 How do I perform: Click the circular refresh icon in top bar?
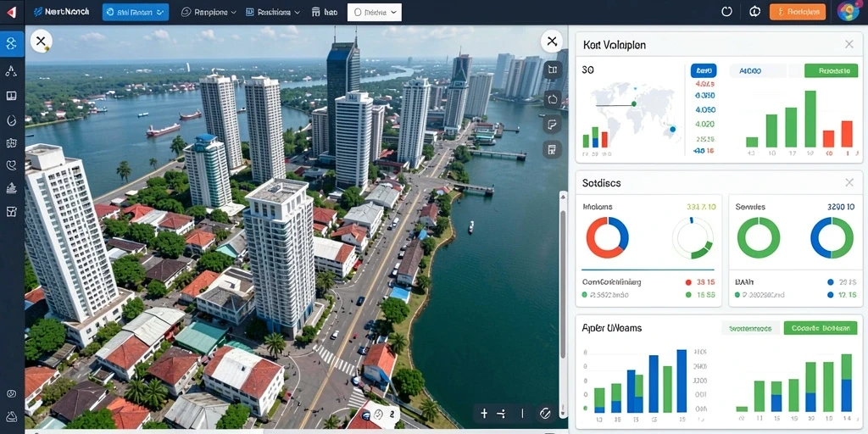tap(726, 12)
